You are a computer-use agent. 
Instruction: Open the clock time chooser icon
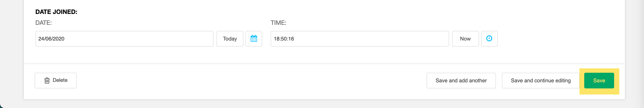click(x=489, y=39)
